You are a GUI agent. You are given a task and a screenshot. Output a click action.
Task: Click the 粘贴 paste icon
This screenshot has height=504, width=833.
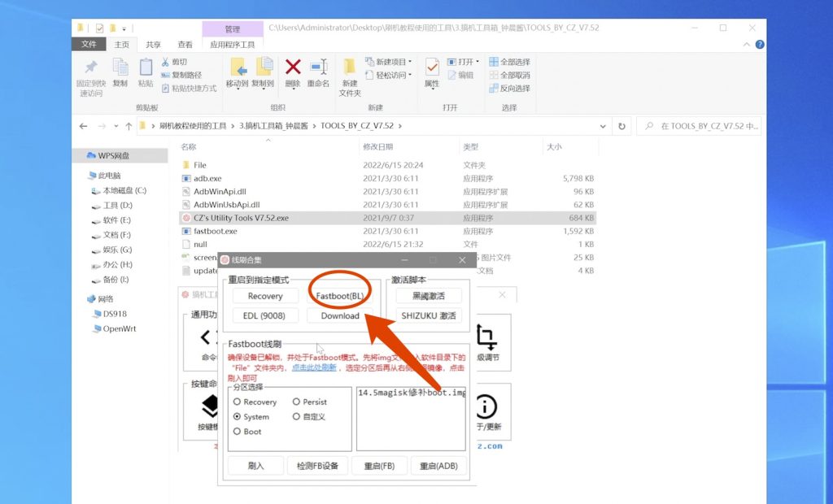[x=146, y=67]
